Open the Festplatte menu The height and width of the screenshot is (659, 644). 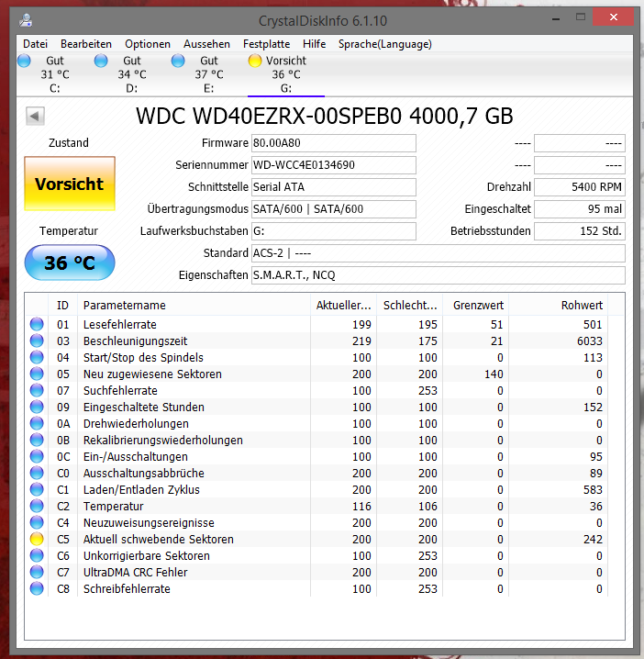pyautogui.click(x=266, y=44)
